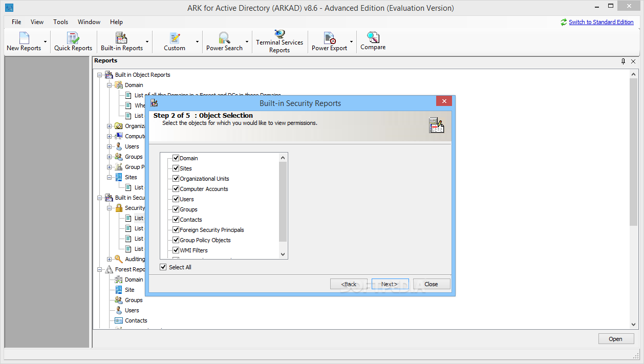Toggle the Computer Accounts checkbox

pyautogui.click(x=176, y=189)
